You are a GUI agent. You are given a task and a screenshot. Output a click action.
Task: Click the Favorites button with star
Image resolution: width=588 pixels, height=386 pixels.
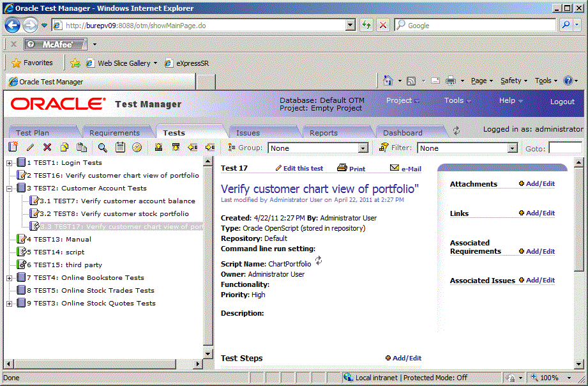pos(33,63)
